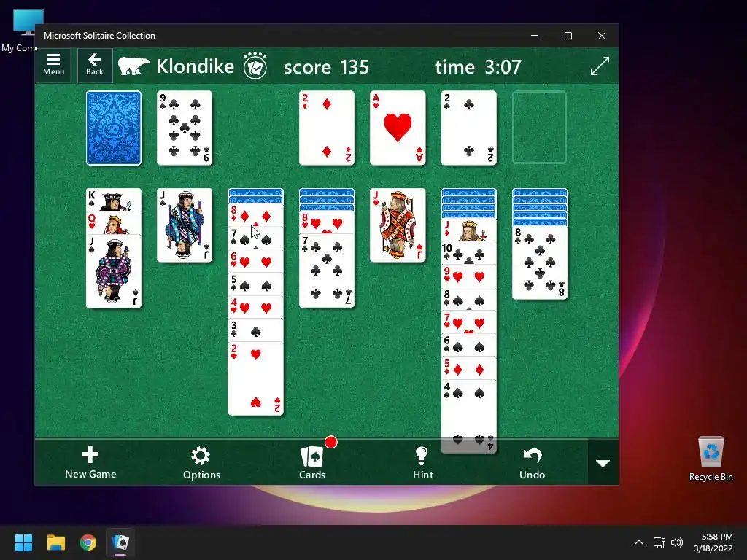Viewport: 747px width, 560px height.
Task: Select the 4 of hearts card
Action: point(256,307)
